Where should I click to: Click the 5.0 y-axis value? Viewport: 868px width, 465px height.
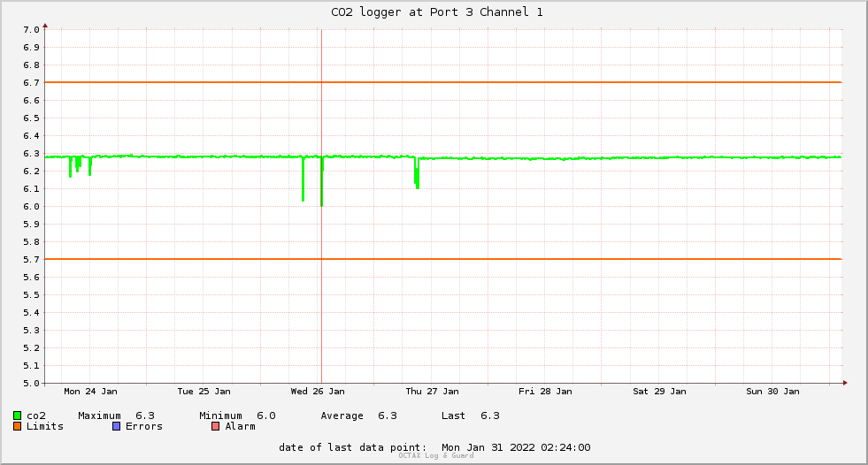pyautogui.click(x=31, y=383)
